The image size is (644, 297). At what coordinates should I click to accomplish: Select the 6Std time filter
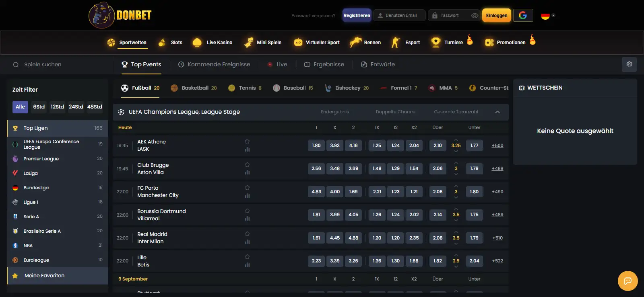[x=39, y=107]
